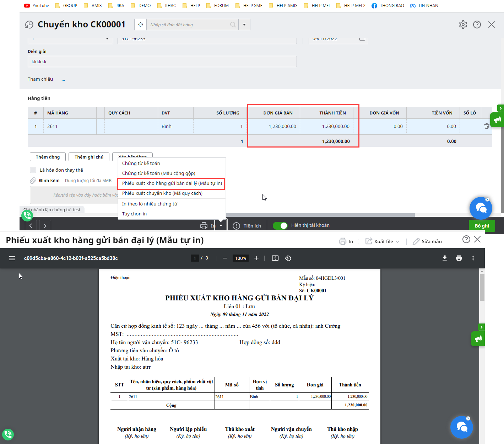The height and width of the screenshot is (444, 504).
Task: Open help icon in print preview header
Action: [466, 239]
